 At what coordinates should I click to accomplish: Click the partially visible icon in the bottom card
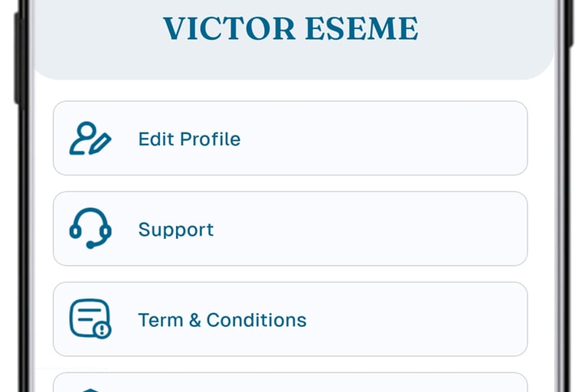coord(90,389)
